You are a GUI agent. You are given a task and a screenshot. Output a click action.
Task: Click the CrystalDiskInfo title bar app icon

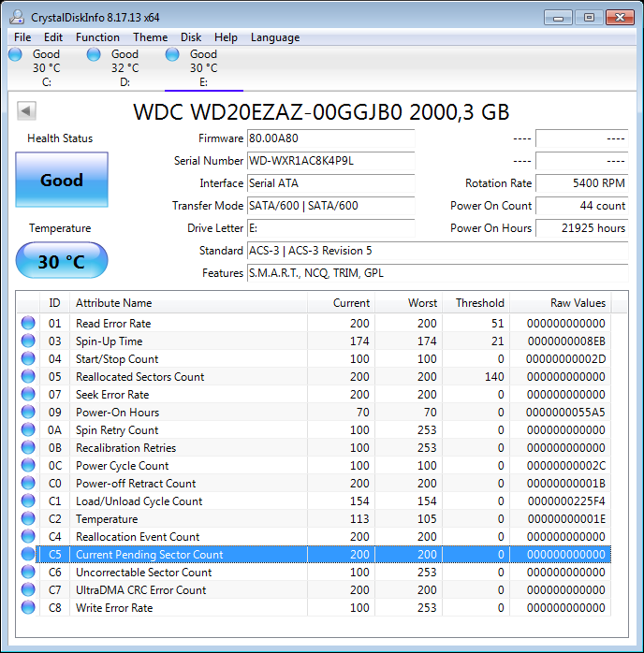[x=17, y=17]
